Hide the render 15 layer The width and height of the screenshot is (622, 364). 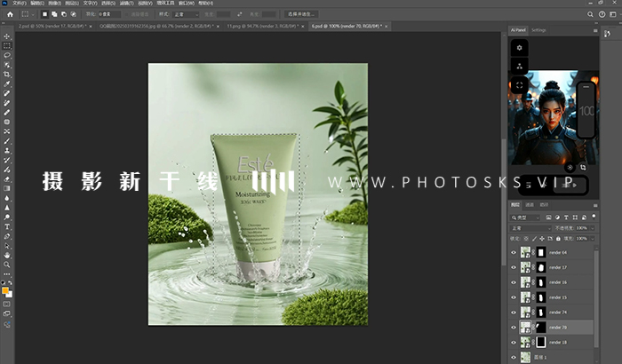coord(514,297)
